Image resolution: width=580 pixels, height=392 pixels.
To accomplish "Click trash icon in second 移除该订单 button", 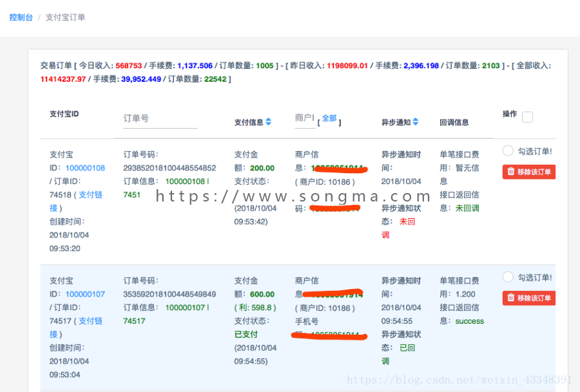I will (511, 297).
